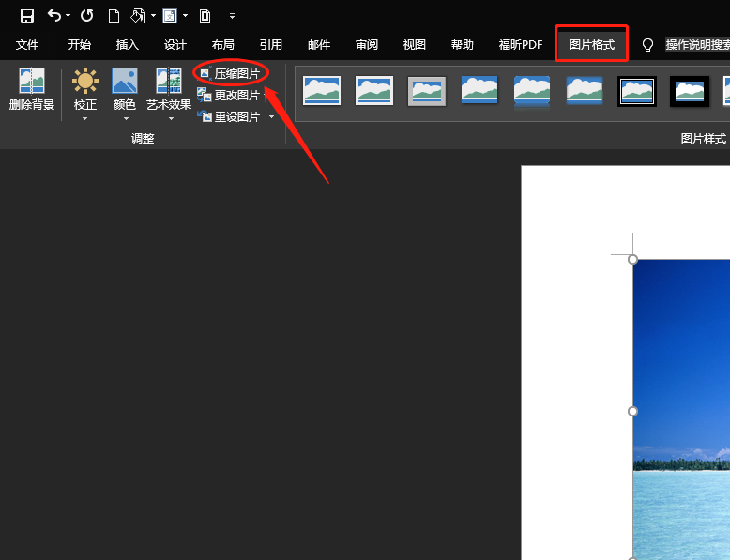730x560 pixels.
Task: Click the Redo icon in title bar
Action: click(86, 15)
